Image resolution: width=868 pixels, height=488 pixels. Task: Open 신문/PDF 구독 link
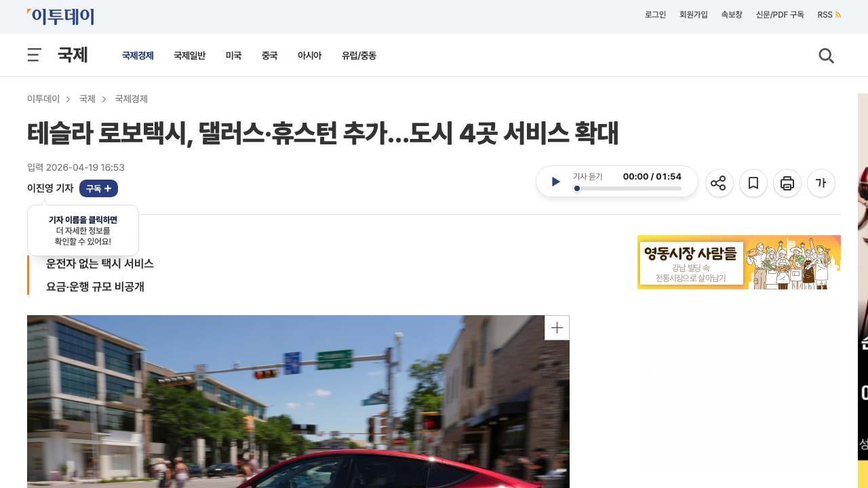point(780,15)
